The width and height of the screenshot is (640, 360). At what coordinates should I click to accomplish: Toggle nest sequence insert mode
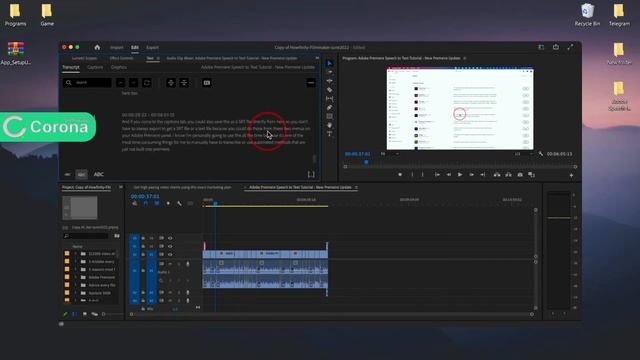pyautogui.click(x=135, y=203)
